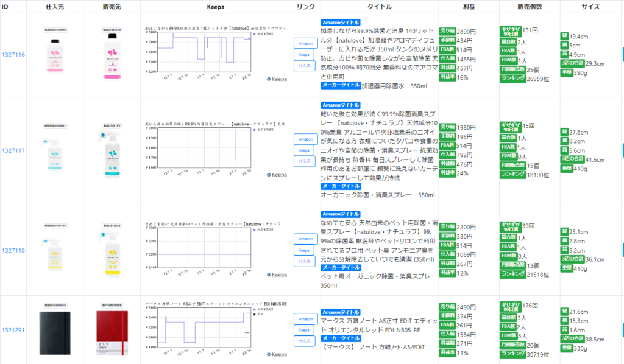Open product ID 1321291 link
This screenshot has height=364, width=624.
[x=13, y=330]
